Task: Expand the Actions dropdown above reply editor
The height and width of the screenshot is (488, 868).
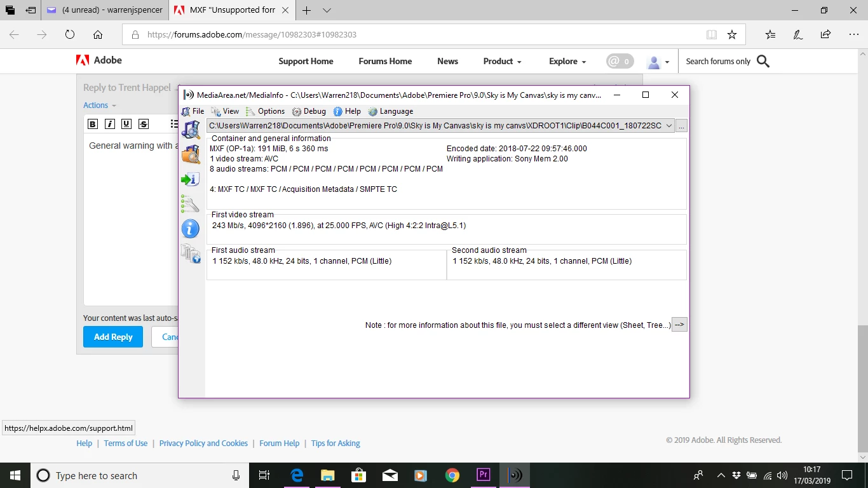Action: coord(100,105)
